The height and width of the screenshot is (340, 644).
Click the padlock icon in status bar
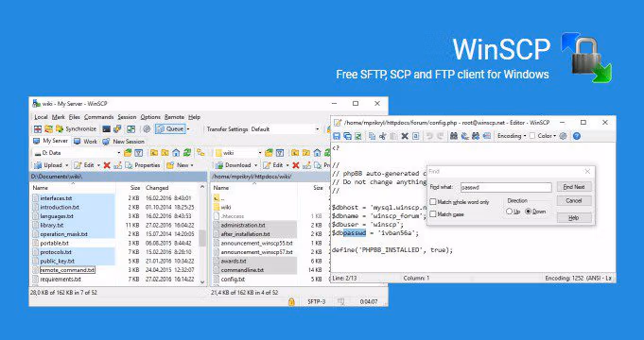pyautogui.click(x=291, y=301)
